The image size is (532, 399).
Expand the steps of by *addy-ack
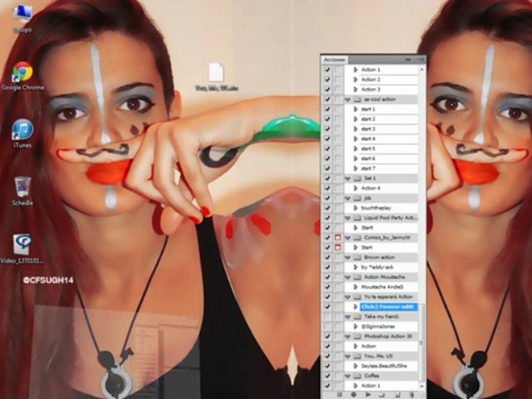(x=356, y=267)
